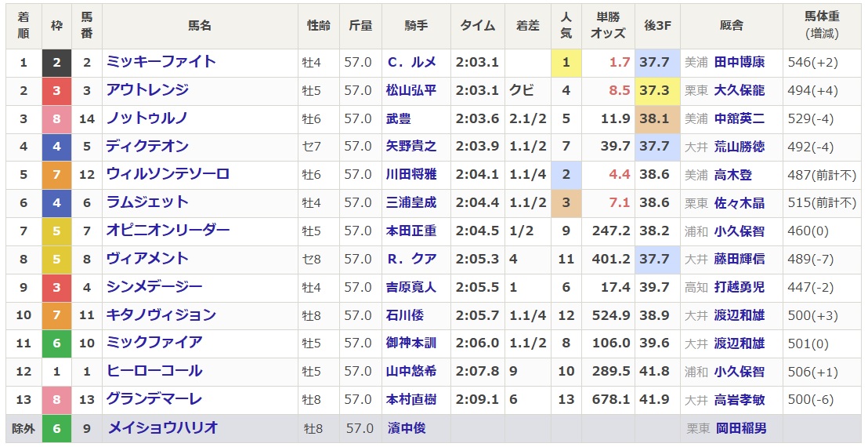868x447 pixels.
Task: Open jockey link 武豊
Action: point(399,118)
